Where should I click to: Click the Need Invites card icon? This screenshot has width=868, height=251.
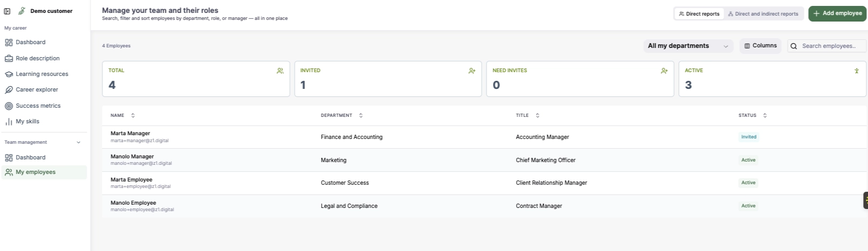pyautogui.click(x=664, y=71)
